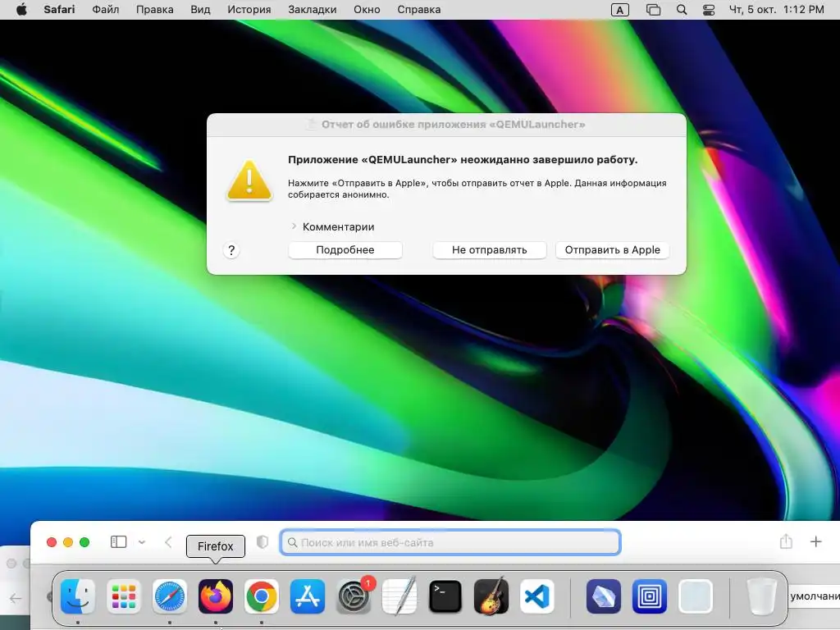Open the sidebar dropdown chevron in Safari
The width and height of the screenshot is (840, 630).
click(141, 542)
